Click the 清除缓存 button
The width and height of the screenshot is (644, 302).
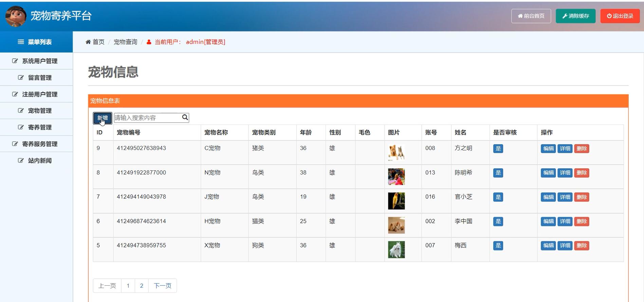(x=575, y=16)
